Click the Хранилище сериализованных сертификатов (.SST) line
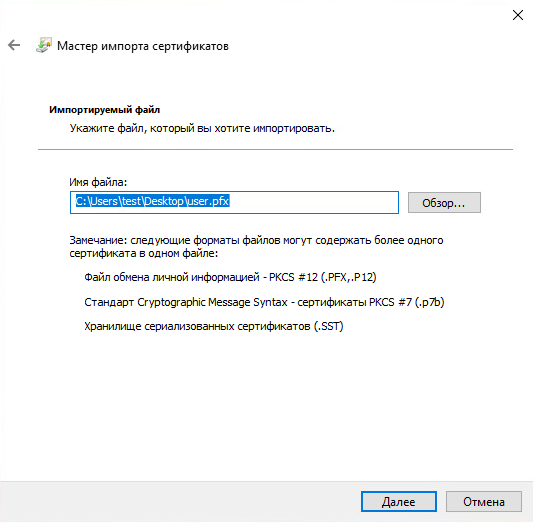 coord(214,326)
